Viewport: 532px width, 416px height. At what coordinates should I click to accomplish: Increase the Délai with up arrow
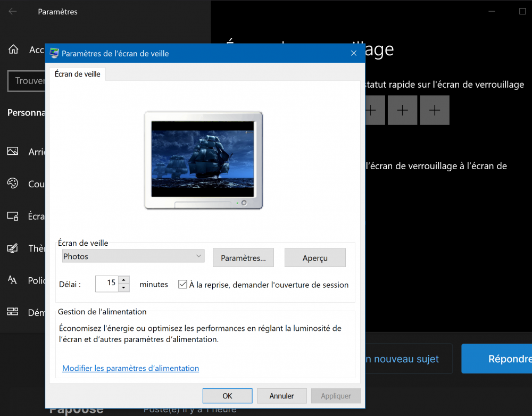point(123,280)
